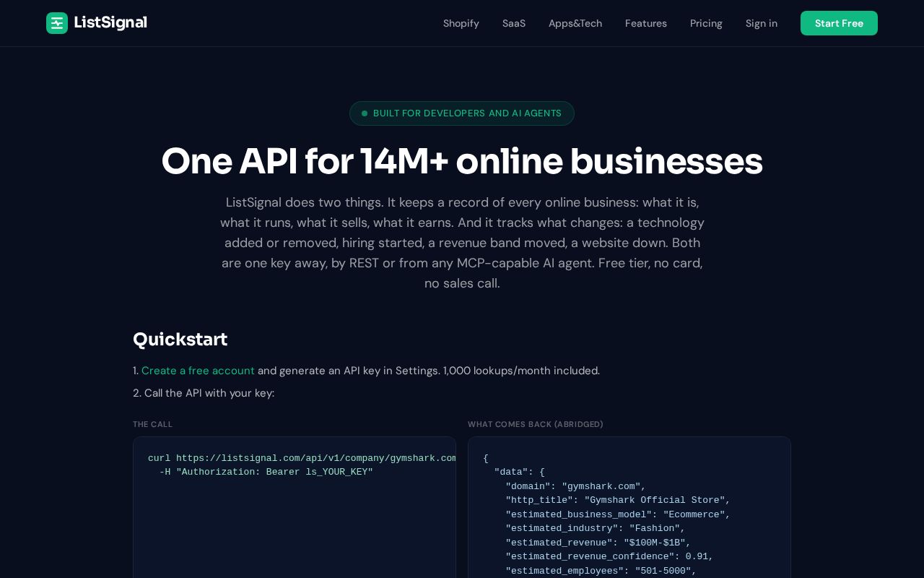Click the One API for 14M+ heading

462,161
